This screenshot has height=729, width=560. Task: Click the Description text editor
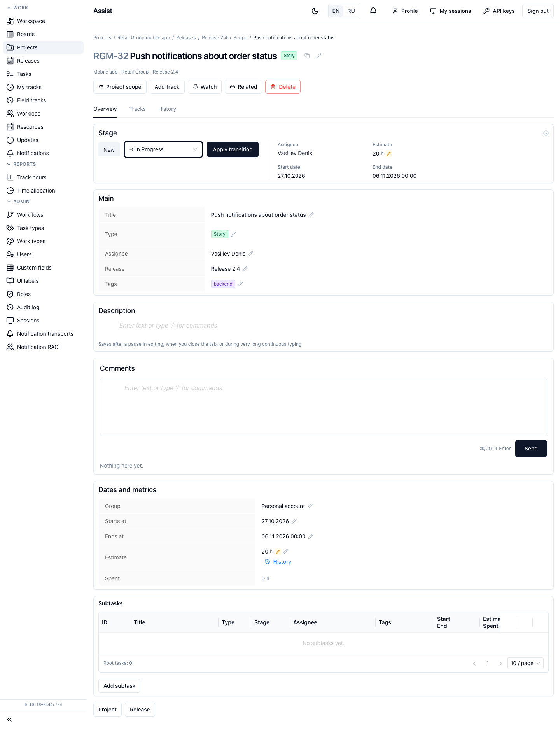point(324,326)
